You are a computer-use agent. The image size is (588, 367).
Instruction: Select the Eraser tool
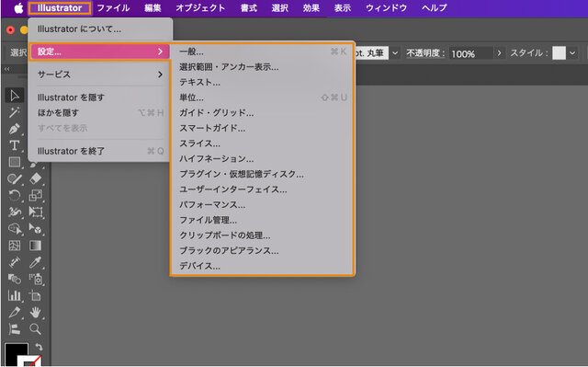(x=36, y=178)
